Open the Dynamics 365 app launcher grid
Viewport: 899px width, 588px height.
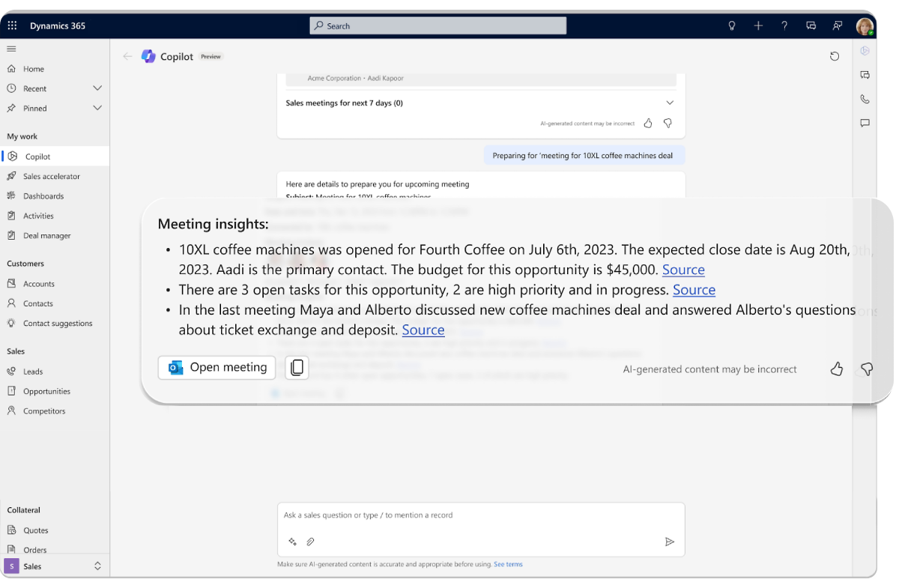click(x=12, y=25)
